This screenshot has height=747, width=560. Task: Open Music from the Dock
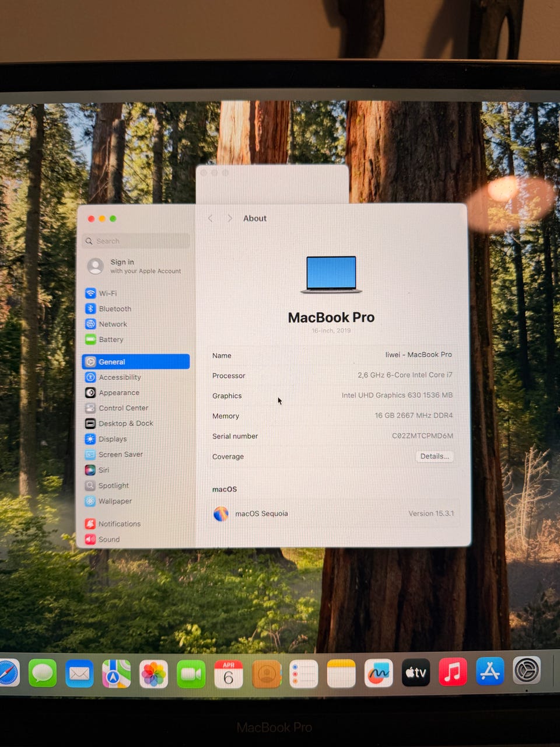[x=453, y=672]
